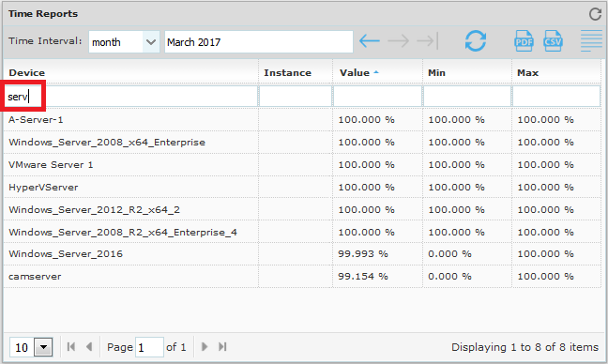Sort by Device column header
The width and height of the screenshot is (608, 364).
point(130,72)
